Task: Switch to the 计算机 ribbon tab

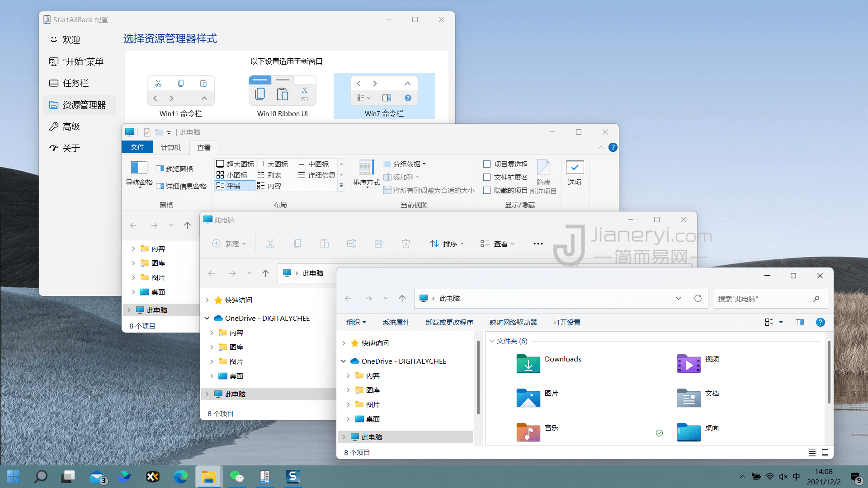Action: tap(170, 147)
